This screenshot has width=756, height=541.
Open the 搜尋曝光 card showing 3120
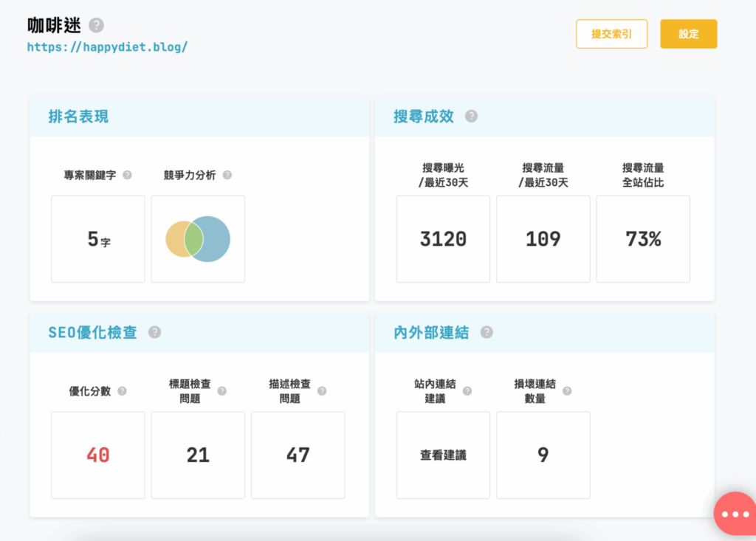pos(443,239)
